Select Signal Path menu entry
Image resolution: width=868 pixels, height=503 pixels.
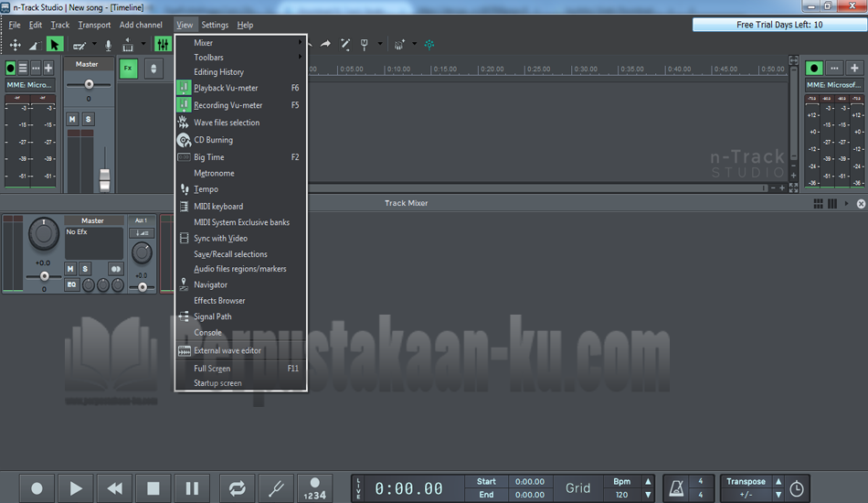point(240,316)
